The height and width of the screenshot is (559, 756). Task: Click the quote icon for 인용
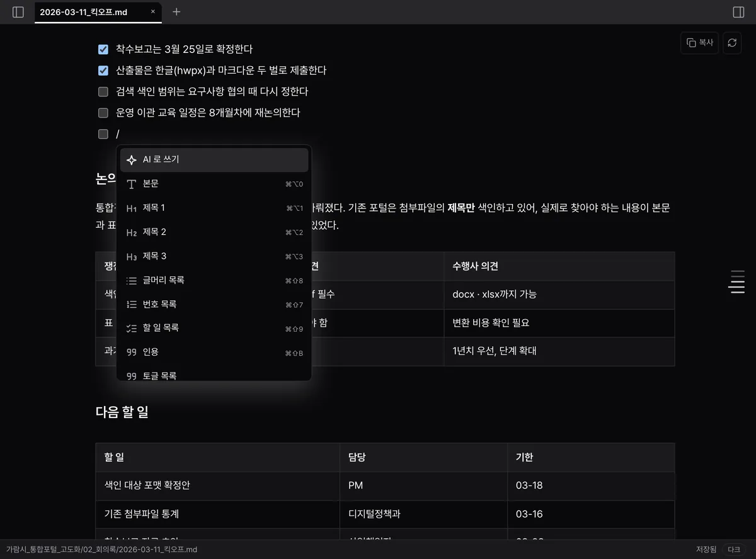[x=131, y=353]
